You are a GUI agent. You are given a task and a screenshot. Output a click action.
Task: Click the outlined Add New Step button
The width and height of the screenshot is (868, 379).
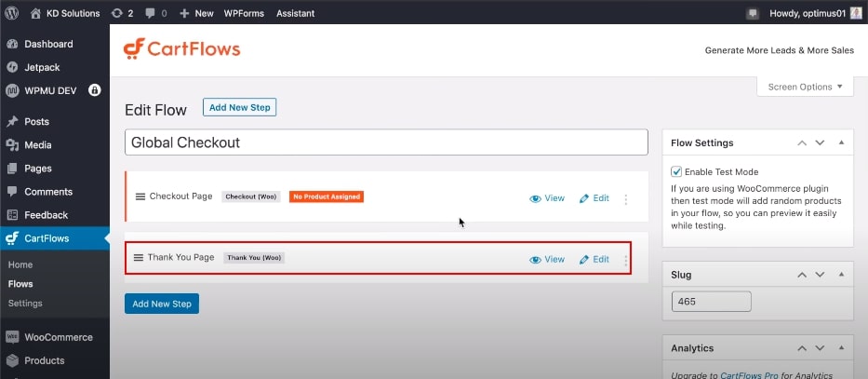239,107
